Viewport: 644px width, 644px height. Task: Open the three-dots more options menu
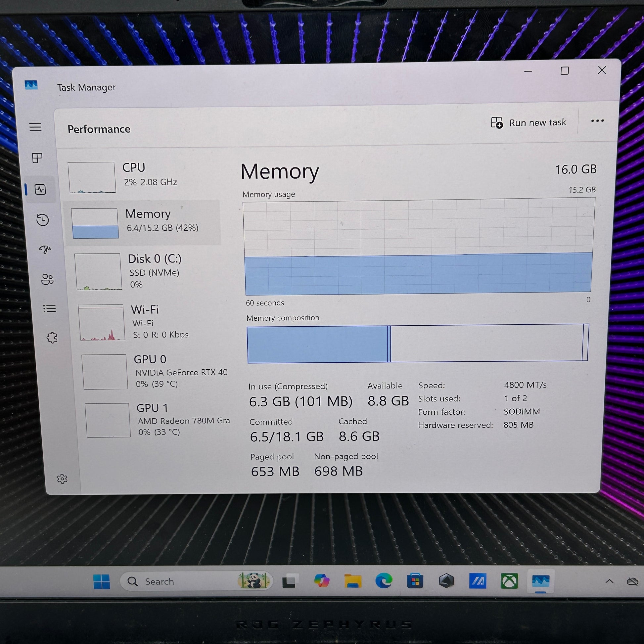pyautogui.click(x=597, y=121)
